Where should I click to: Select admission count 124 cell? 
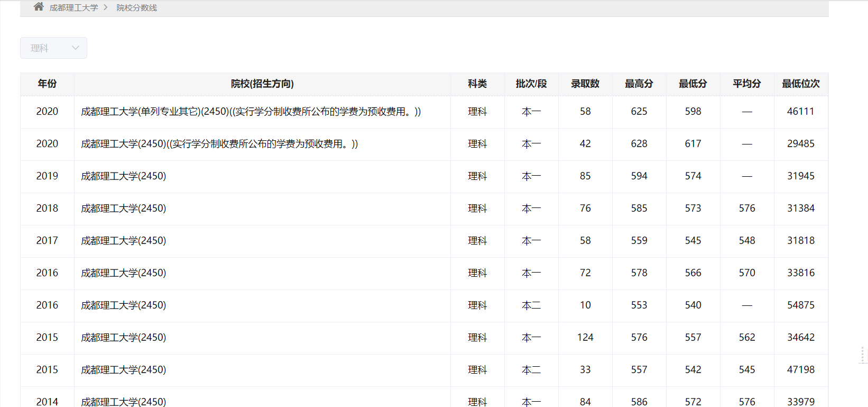coord(585,338)
